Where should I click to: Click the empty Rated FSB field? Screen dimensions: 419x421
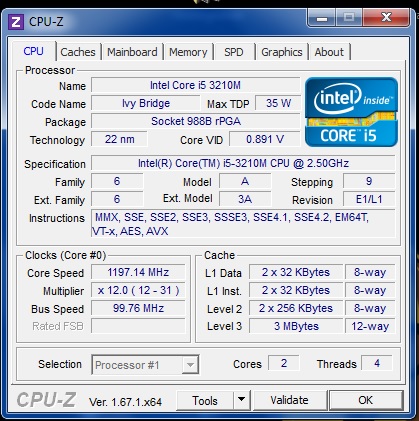(138, 326)
